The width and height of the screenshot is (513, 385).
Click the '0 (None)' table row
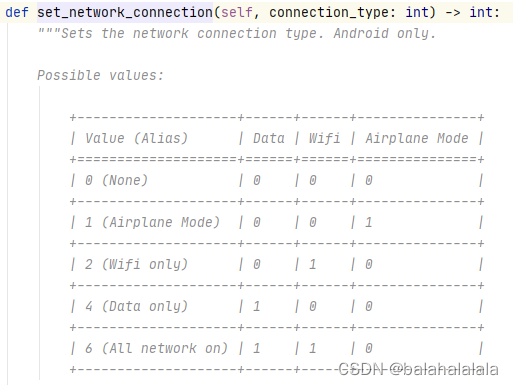277,180
